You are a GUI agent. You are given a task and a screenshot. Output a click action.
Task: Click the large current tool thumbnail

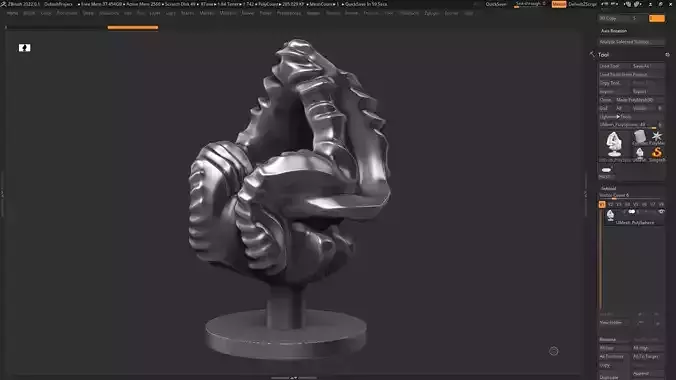pos(614,144)
